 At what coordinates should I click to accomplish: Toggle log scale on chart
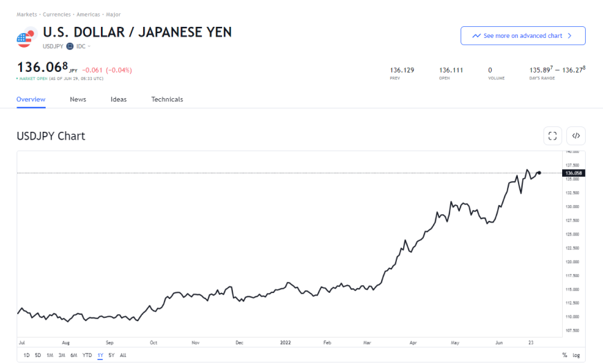point(576,355)
